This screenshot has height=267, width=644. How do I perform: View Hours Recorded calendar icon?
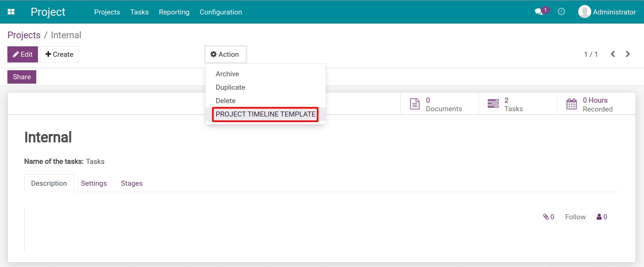click(571, 104)
